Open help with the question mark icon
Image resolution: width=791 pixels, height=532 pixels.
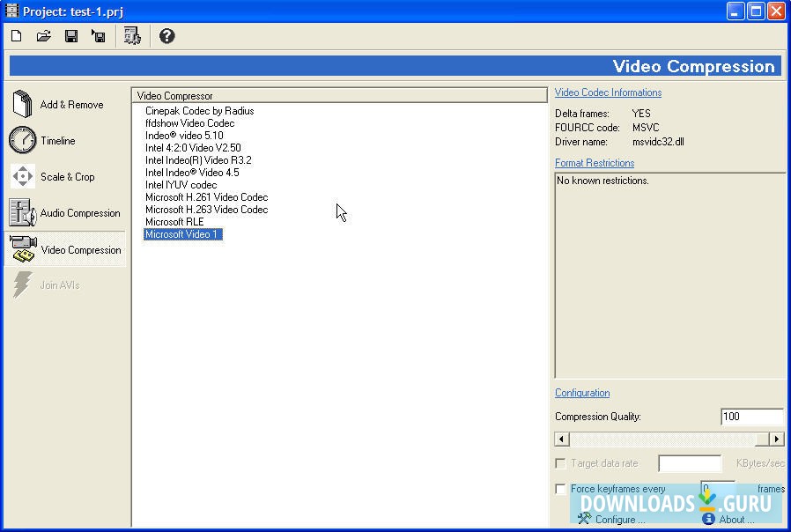[167, 36]
